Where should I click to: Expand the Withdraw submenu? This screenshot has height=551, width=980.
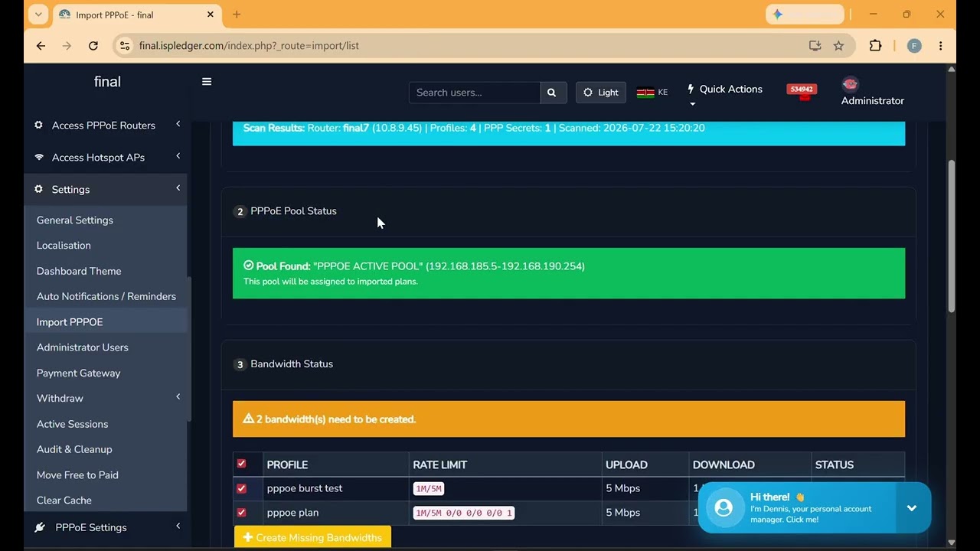coord(178,397)
